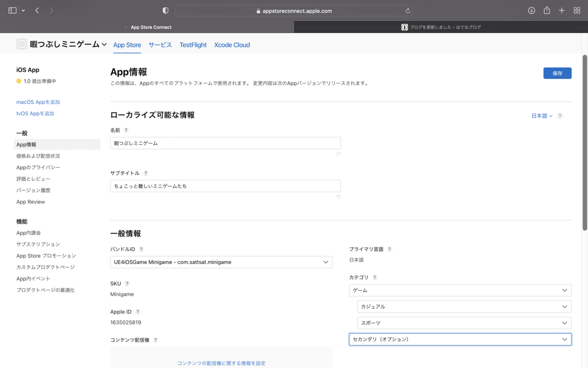
Task: Click the 名前 input field
Action: pyautogui.click(x=225, y=143)
